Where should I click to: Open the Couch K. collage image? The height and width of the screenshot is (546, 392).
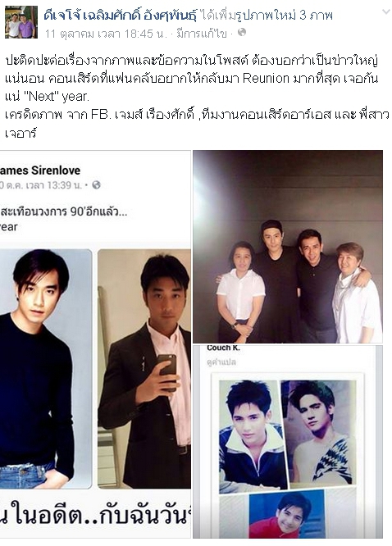288,442
